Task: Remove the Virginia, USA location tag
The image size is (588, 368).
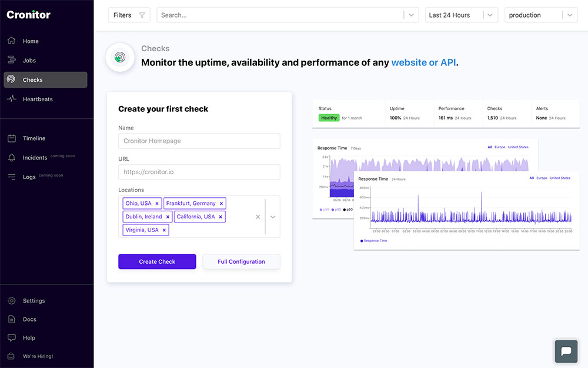Action: (x=164, y=230)
